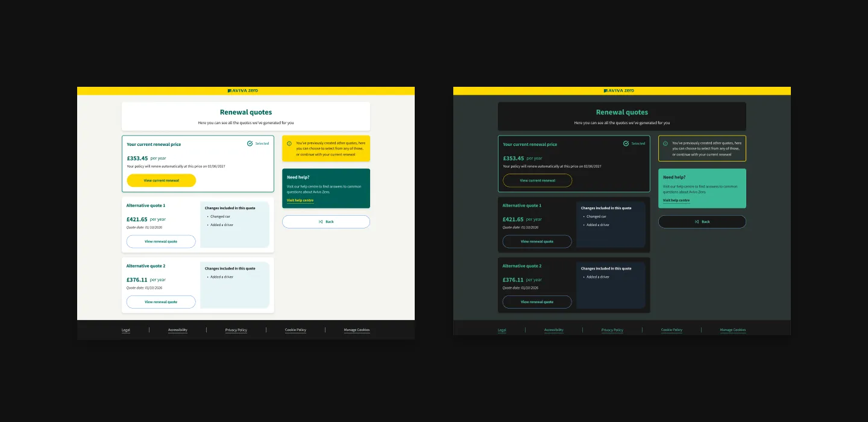
Task: Click £421.65 price in light mockup
Action: [137, 219]
